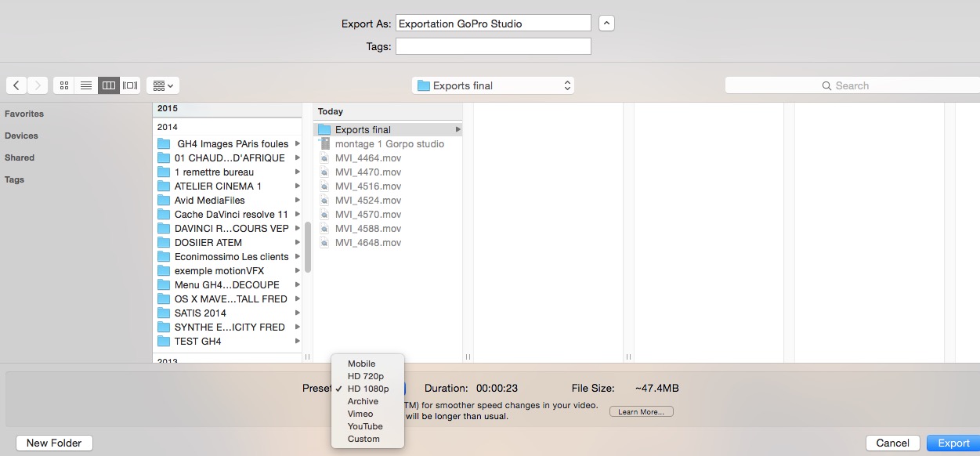The height and width of the screenshot is (456, 980).
Task: Select the MVI_4464.mov file
Action: 367,158
